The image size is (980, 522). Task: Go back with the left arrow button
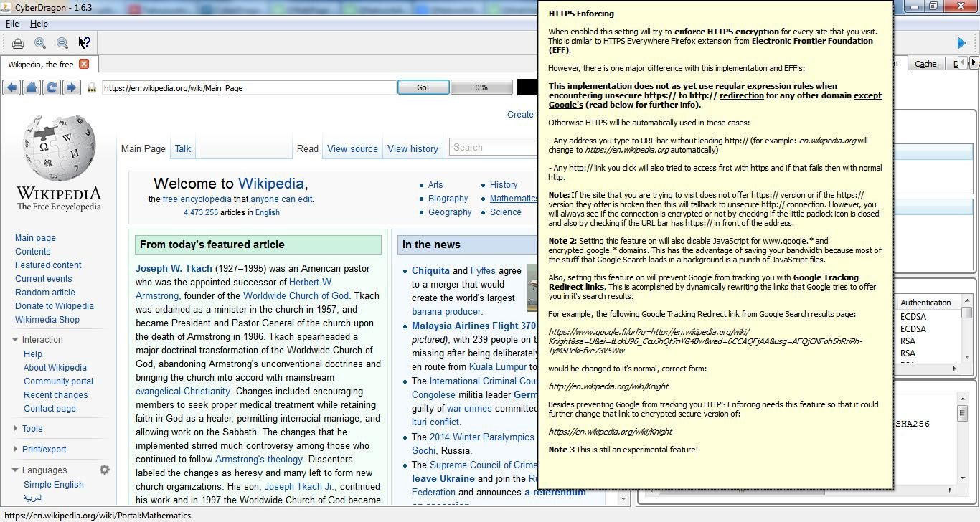click(x=12, y=87)
